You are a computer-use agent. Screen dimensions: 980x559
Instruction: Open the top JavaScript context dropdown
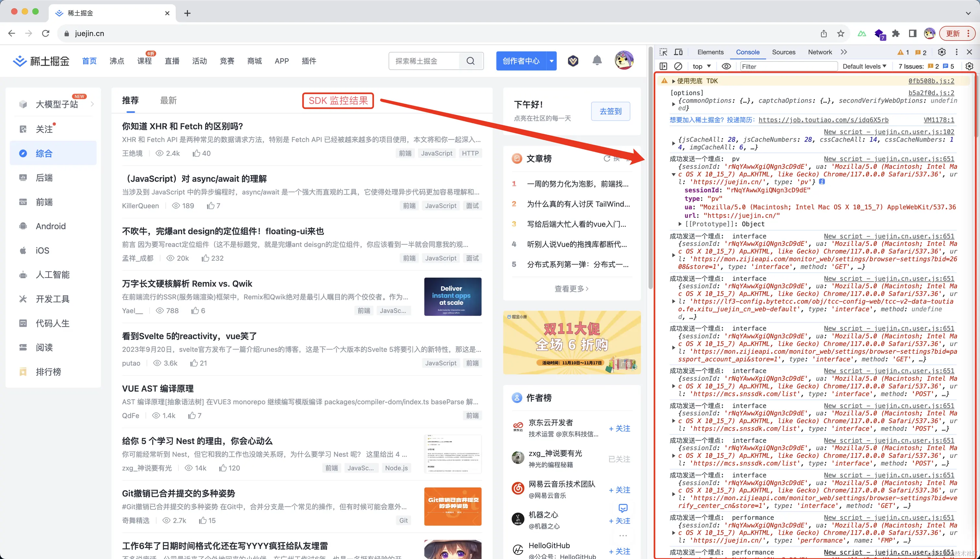702,66
